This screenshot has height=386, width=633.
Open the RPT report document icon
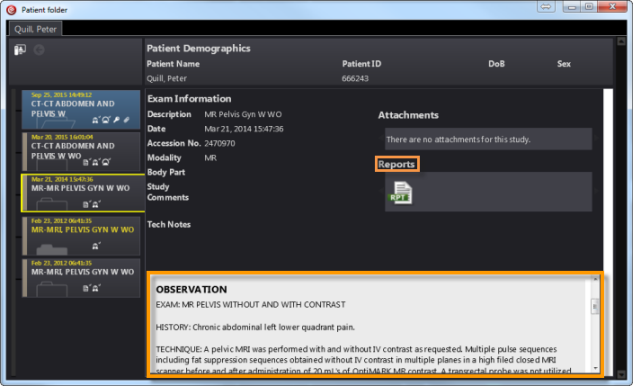401,193
